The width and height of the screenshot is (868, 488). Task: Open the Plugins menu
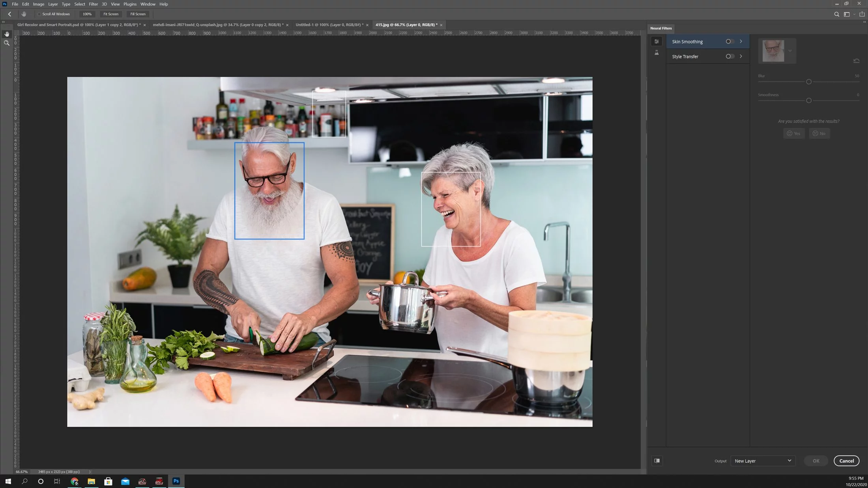tap(130, 4)
